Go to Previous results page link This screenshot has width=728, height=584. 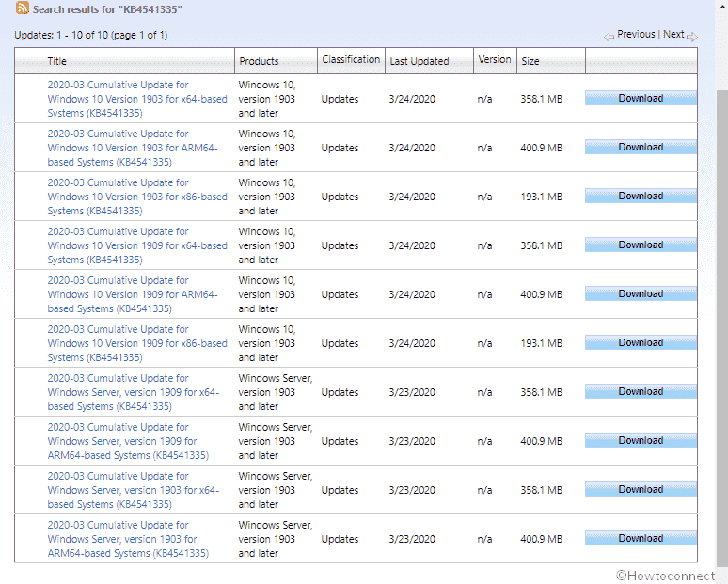(636, 35)
